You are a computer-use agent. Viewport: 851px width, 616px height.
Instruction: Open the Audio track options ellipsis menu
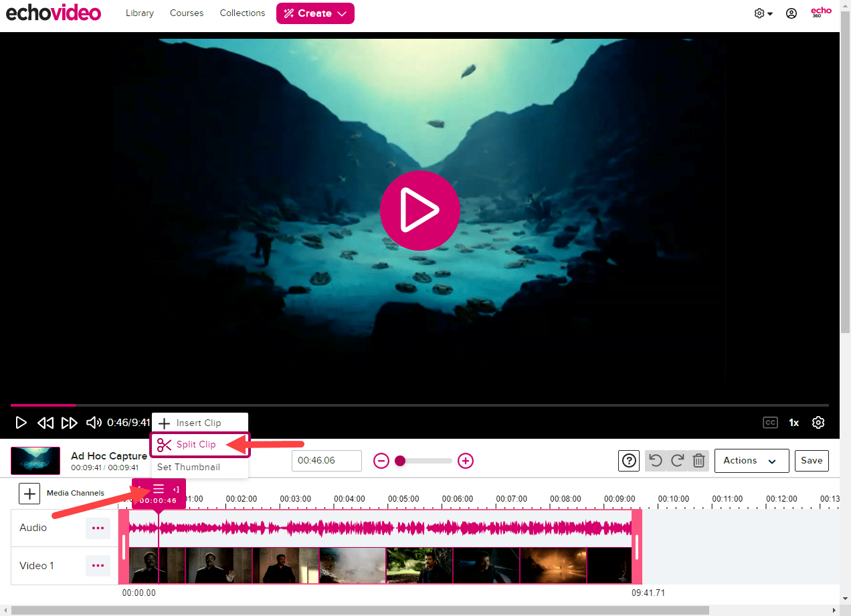pyautogui.click(x=98, y=528)
